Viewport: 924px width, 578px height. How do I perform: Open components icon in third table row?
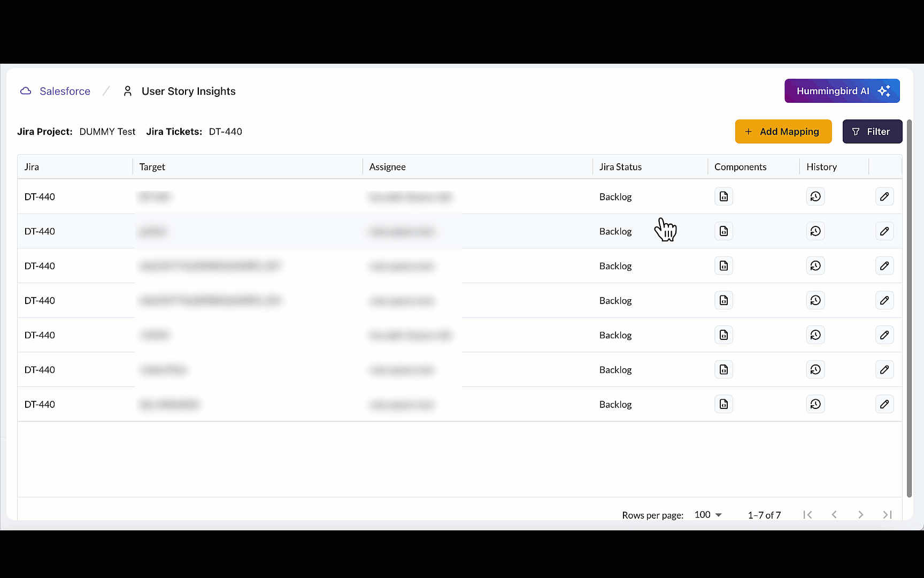723,266
